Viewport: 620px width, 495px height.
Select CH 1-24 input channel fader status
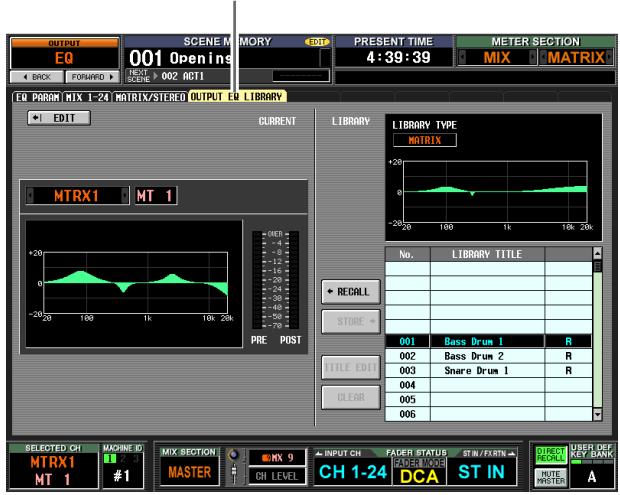click(353, 471)
